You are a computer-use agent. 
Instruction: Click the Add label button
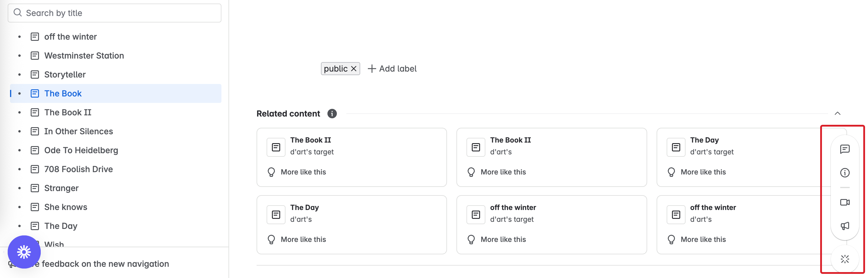[x=392, y=69]
